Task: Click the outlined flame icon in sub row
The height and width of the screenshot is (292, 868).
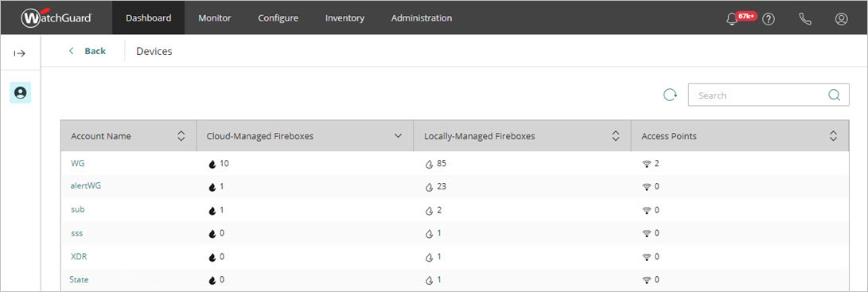Action: (429, 211)
